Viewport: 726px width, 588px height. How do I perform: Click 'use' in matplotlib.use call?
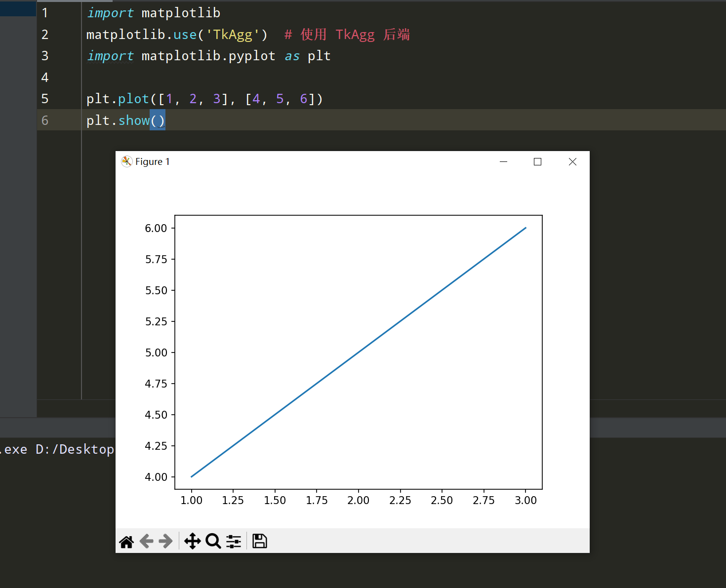(185, 35)
